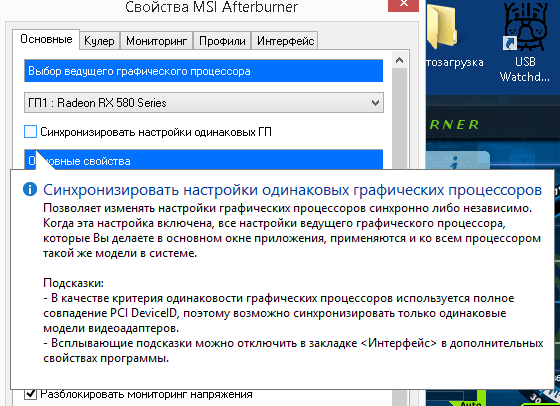Click the Выбор ведущего графического процессора header
The width and height of the screenshot is (560, 406).
pyautogui.click(x=204, y=71)
